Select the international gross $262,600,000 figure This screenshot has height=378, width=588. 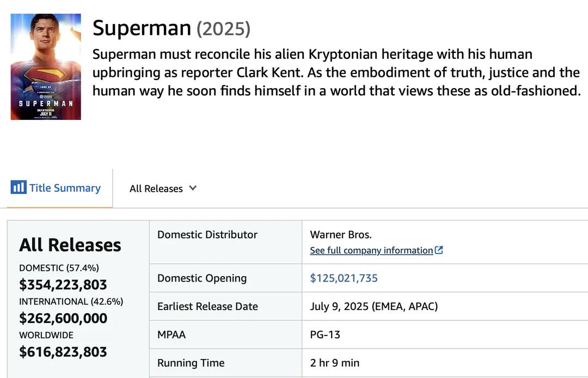pyautogui.click(x=63, y=319)
